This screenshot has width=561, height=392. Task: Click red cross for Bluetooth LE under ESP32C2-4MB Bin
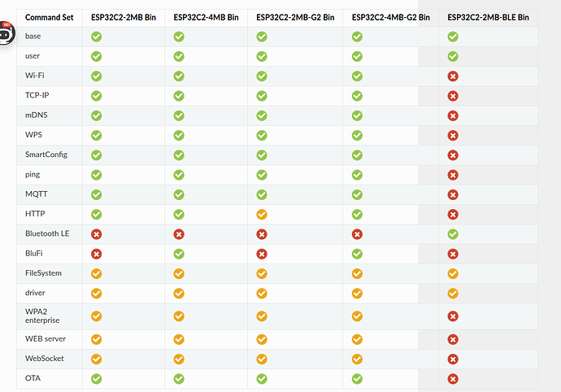tap(179, 233)
